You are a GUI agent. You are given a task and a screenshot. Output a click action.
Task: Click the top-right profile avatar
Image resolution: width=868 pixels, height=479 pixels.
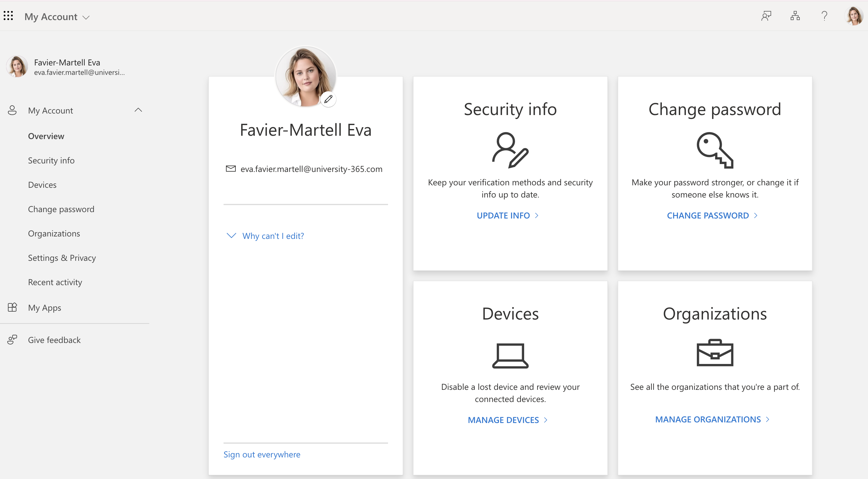pos(854,16)
